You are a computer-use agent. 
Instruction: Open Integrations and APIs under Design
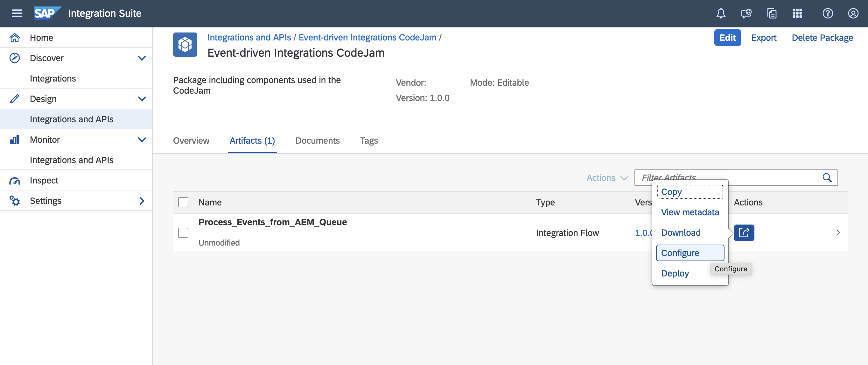76,119
